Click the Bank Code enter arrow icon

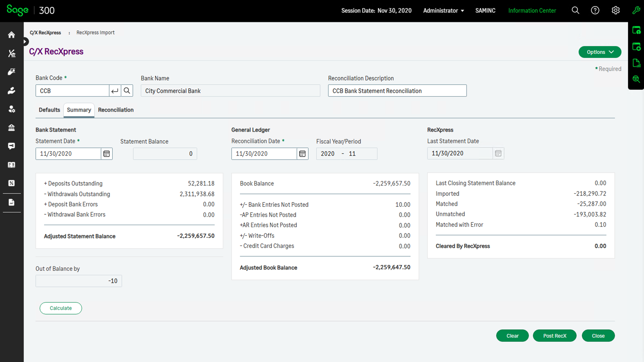click(115, 90)
